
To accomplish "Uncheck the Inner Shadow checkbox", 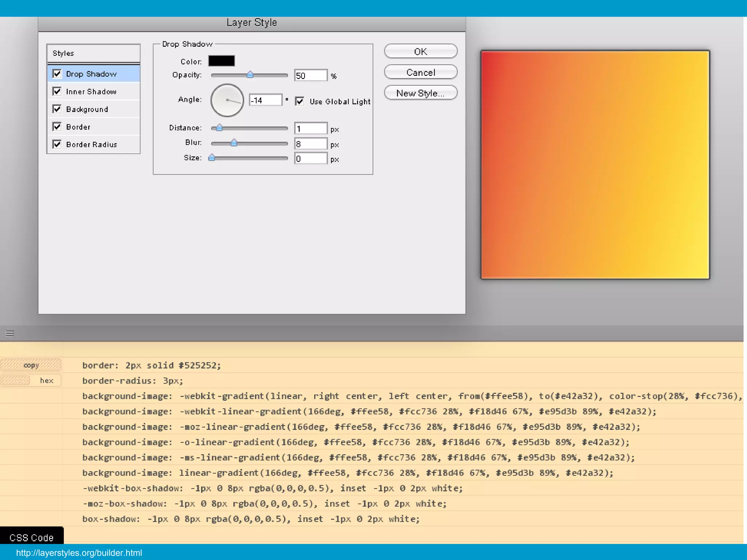I will (x=57, y=91).
